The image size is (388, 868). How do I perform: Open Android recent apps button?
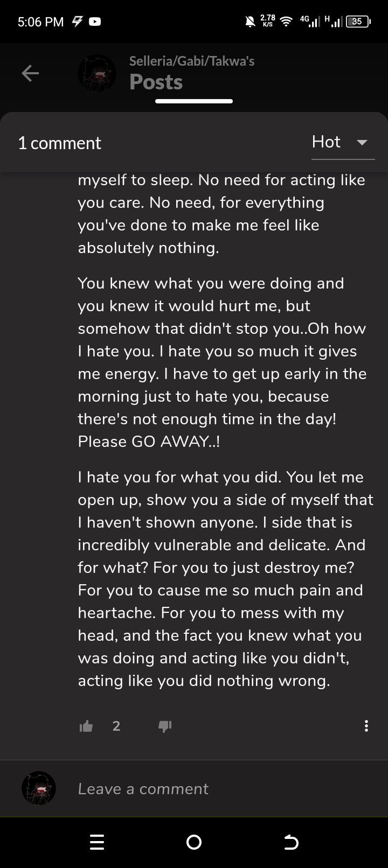(x=96, y=842)
